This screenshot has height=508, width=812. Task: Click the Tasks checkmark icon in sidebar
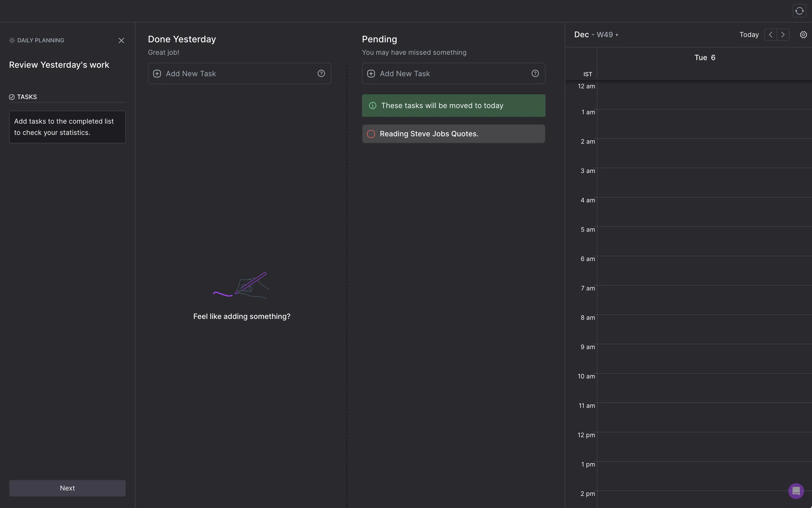point(12,97)
